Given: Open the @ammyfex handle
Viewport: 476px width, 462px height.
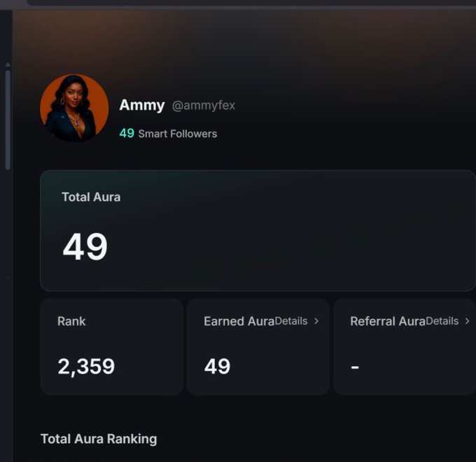Looking at the screenshot, I should [204, 106].
